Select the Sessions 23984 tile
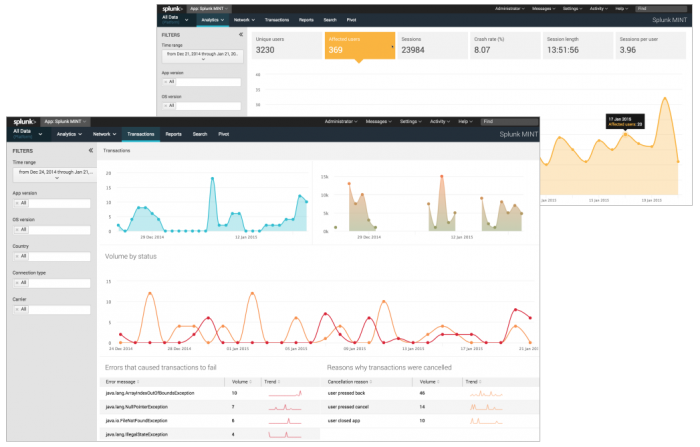 click(x=432, y=45)
